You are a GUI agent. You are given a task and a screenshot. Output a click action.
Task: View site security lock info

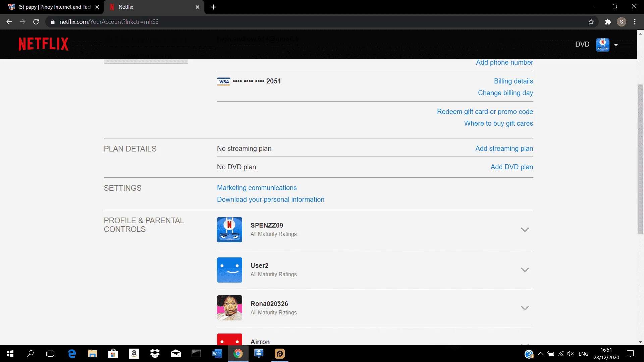pyautogui.click(x=53, y=22)
